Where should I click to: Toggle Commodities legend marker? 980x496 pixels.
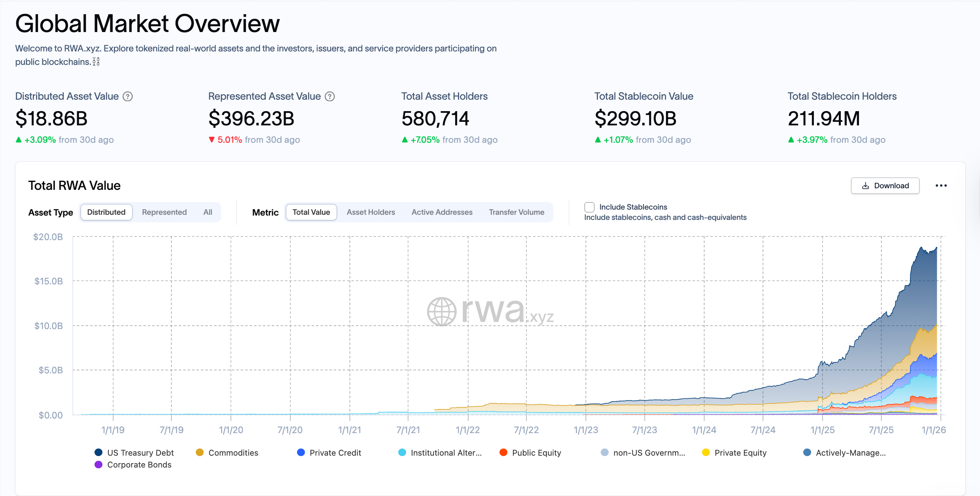(x=200, y=452)
